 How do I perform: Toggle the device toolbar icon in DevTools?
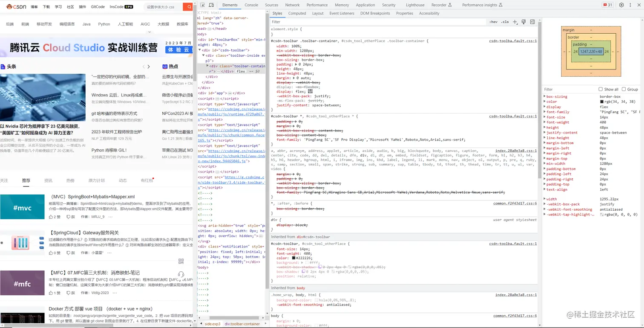click(x=211, y=5)
